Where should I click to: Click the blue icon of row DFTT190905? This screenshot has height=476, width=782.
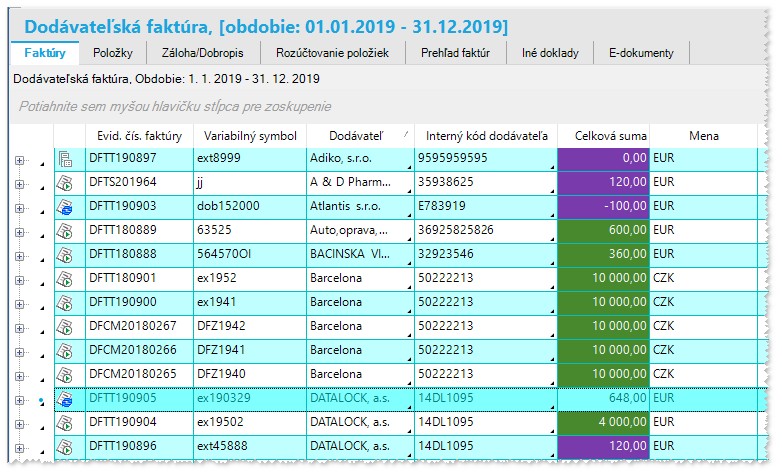pyautogui.click(x=64, y=400)
